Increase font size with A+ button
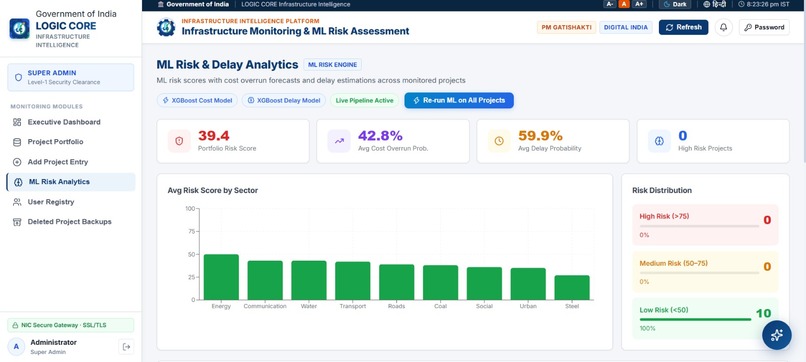Screen dimensions: 806x362 [639, 4]
